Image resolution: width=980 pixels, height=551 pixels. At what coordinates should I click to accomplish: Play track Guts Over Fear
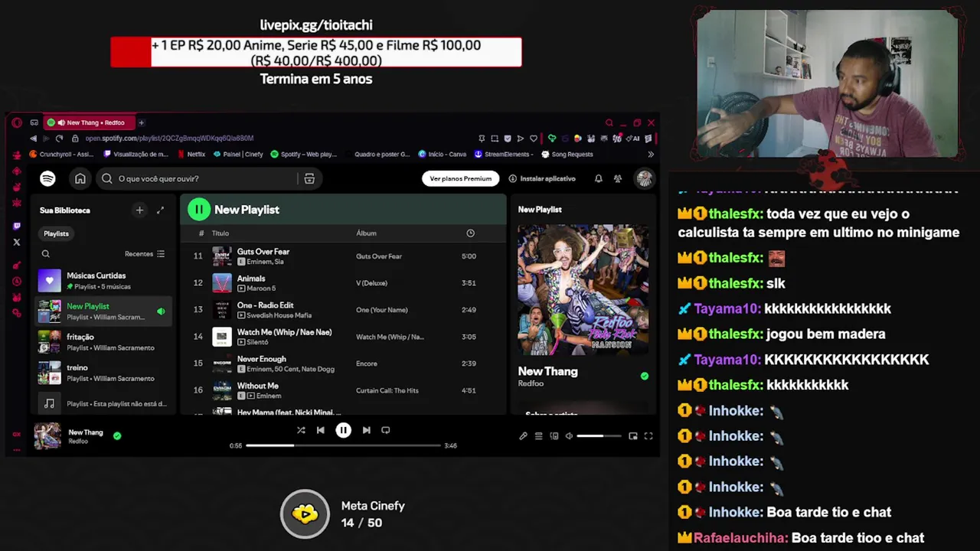pos(343,256)
